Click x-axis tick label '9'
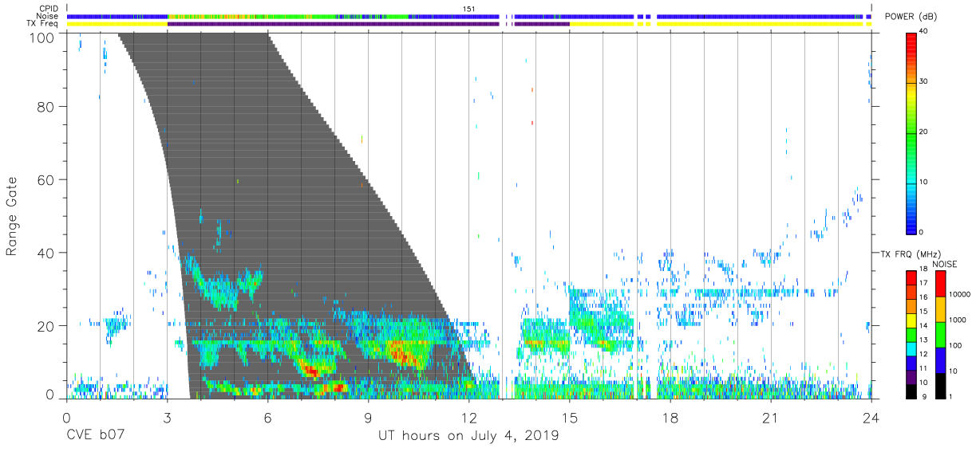The height and width of the screenshot is (452, 980). [368, 418]
